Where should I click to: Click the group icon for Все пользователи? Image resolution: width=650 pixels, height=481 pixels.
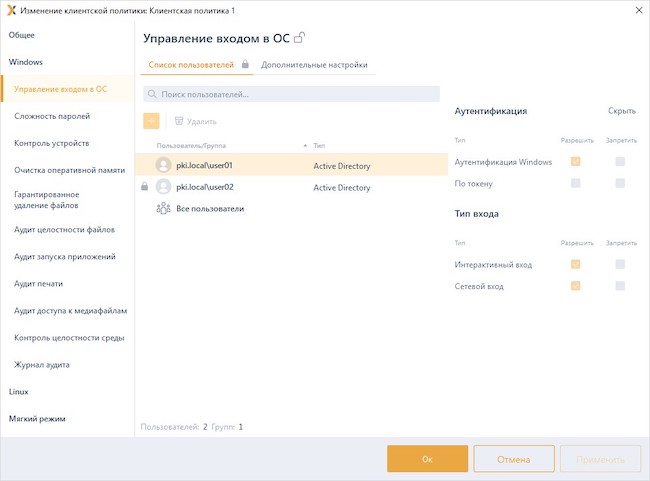pos(163,209)
